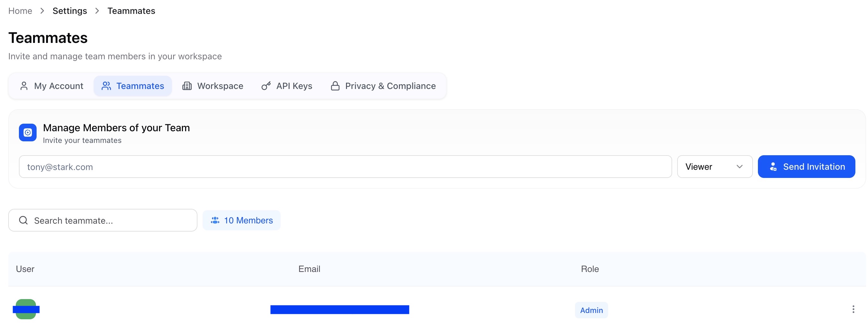Screen dimensions: 868x330
Task: Click Settings in the breadcrumb trail
Action: coord(70,11)
